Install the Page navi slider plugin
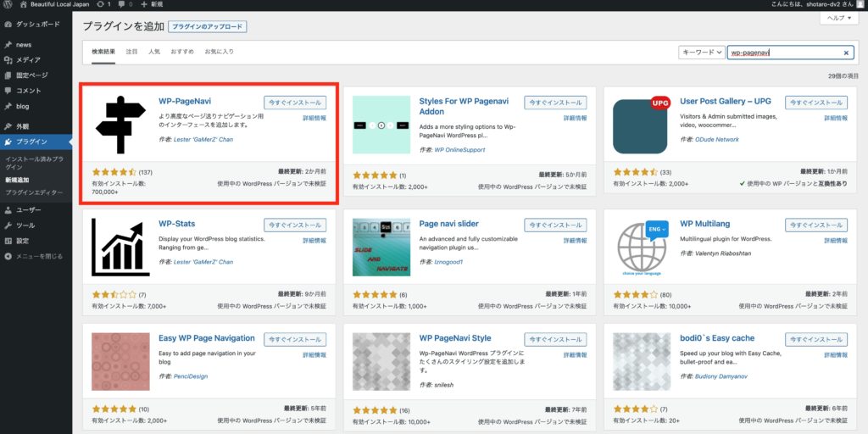Image resolution: width=868 pixels, height=434 pixels. 555,225
